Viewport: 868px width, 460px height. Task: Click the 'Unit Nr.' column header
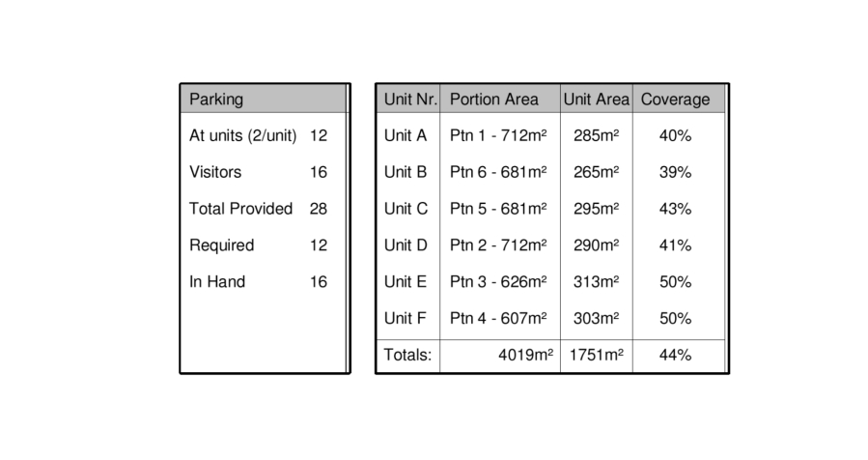(x=410, y=100)
